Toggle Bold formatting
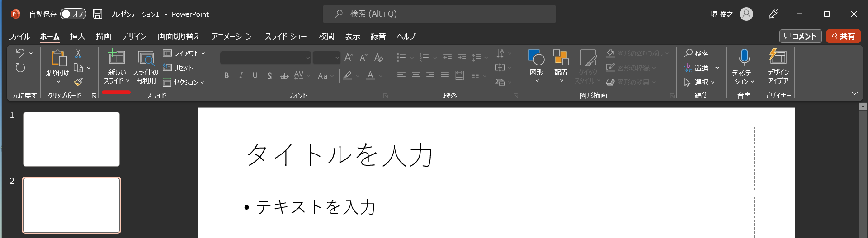This screenshot has width=868, height=238. click(x=226, y=76)
